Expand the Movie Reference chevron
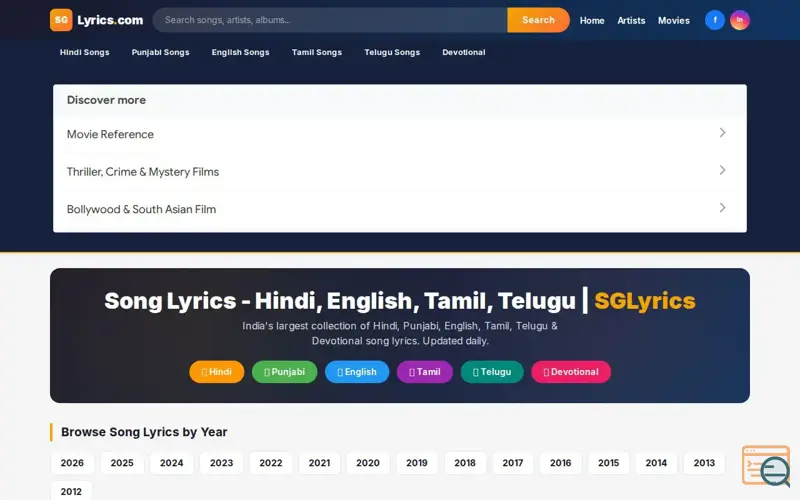This screenshot has height=500, width=800. tap(722, 133)
